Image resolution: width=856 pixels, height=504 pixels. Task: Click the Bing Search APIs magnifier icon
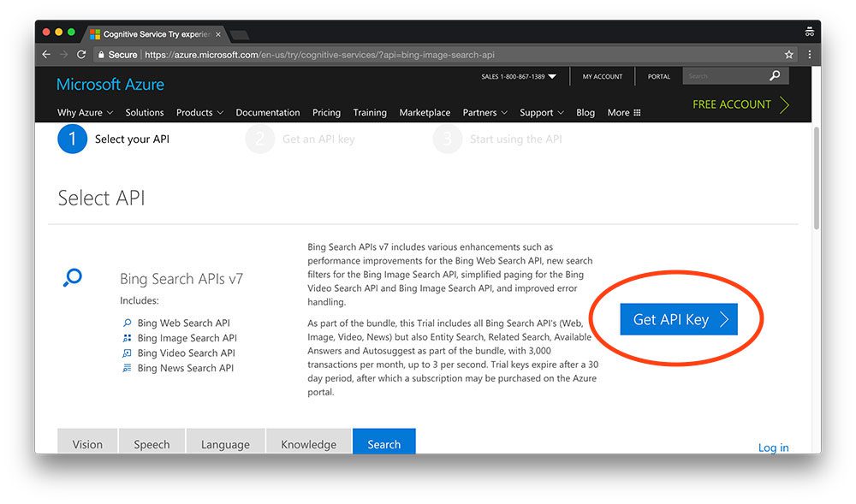(73, 277)
